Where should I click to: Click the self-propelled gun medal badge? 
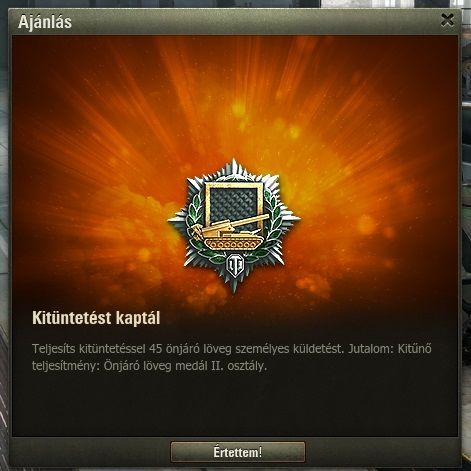pyautogui.click(x=234, y=226)
